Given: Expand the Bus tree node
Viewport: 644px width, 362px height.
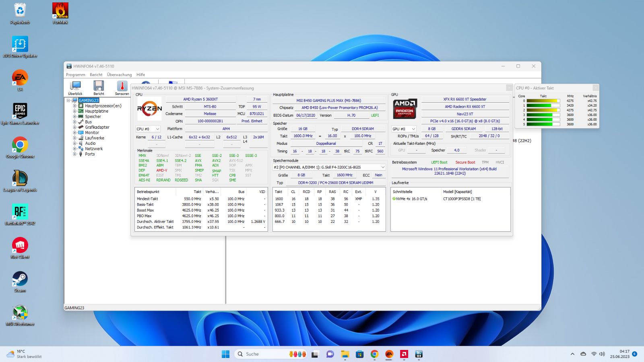Looking at the screenshot, I should 74,122.
